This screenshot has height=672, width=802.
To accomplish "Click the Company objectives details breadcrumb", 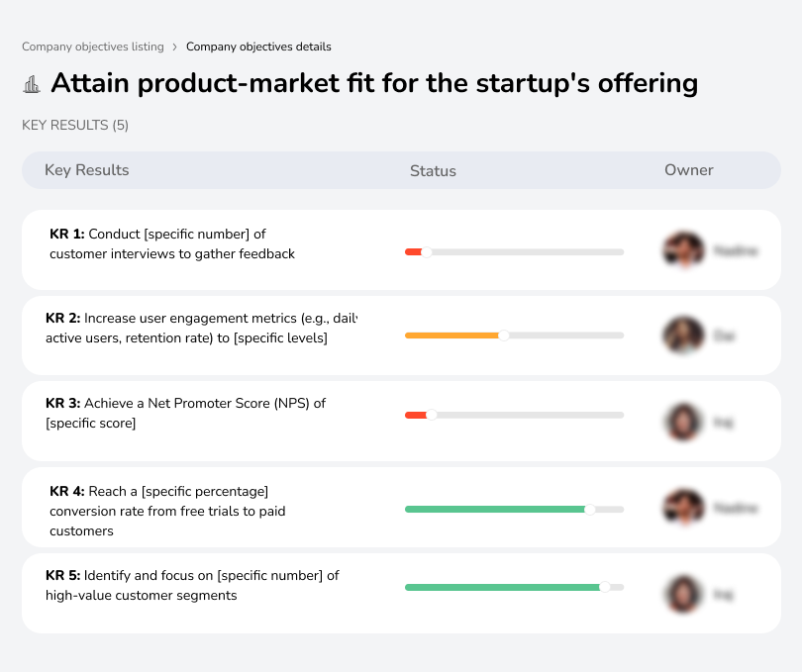I will pyautogui.click(x=258, y=47).
